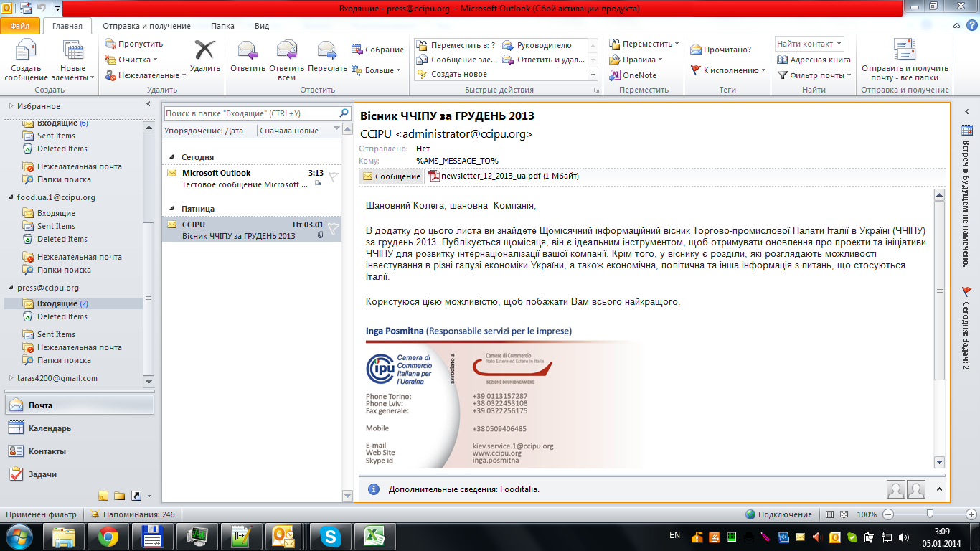This screenshot has height=551, width=980.
Task: Click the zoom out minus button
Action: point(888,514)
